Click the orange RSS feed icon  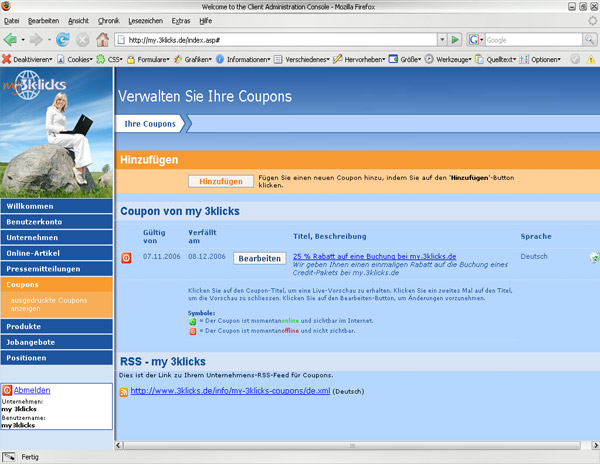pos(124,392)
